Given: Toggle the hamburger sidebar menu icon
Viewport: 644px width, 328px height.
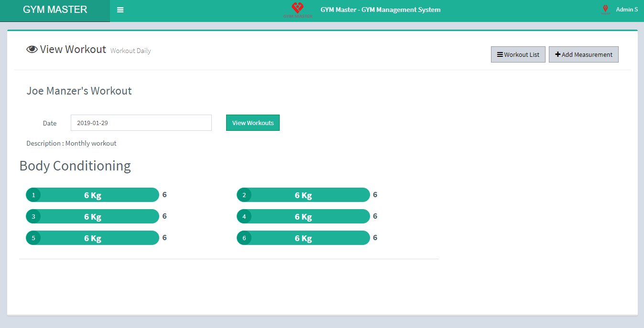Looking at the screenshot, I should 120,10.
